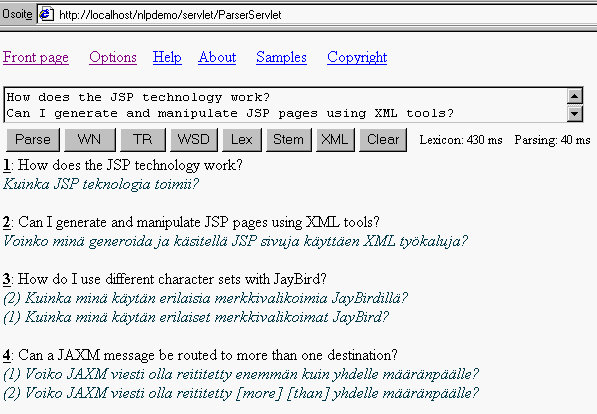The width and height of the screenshot is (597, 414).
Task: Clear the text area with Clear button
Action: click(383, 140)
